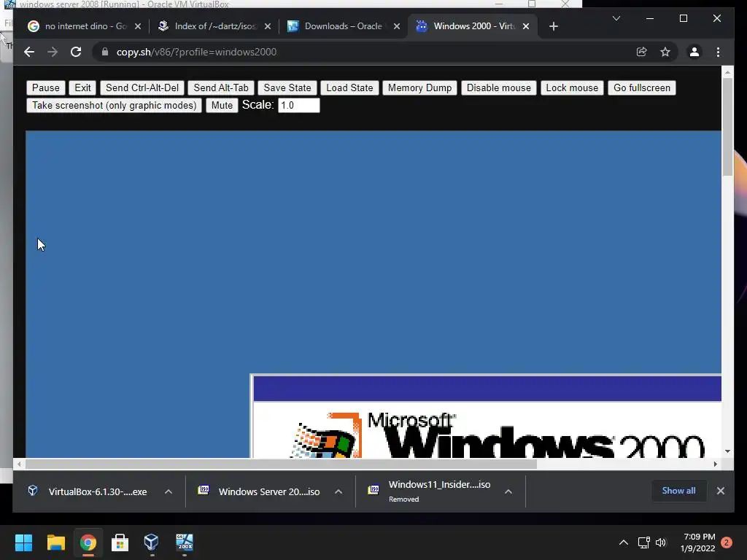Open the share page icon in address bar

[642, 52]
